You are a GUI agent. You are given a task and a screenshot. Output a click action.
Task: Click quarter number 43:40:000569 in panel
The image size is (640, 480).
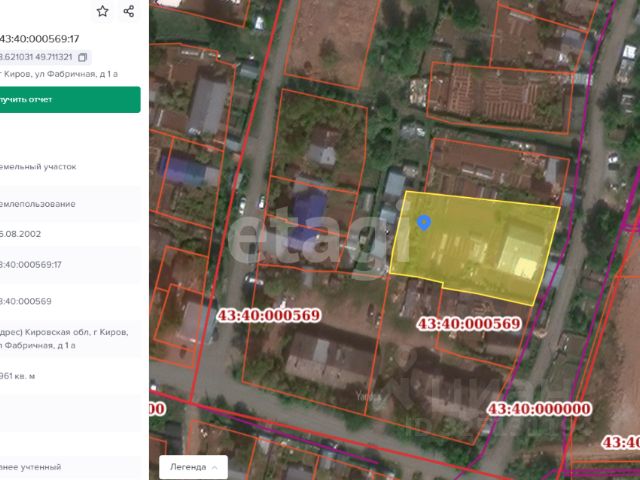26,302
